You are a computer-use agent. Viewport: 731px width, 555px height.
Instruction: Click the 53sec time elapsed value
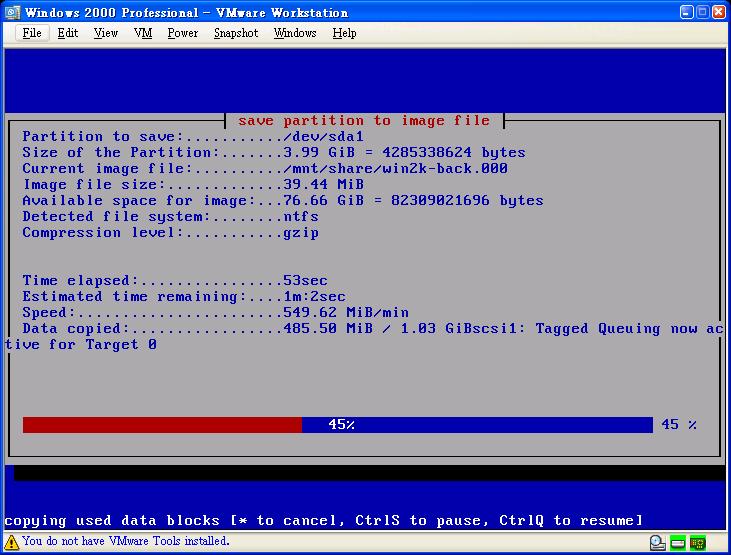pos(305,280)
